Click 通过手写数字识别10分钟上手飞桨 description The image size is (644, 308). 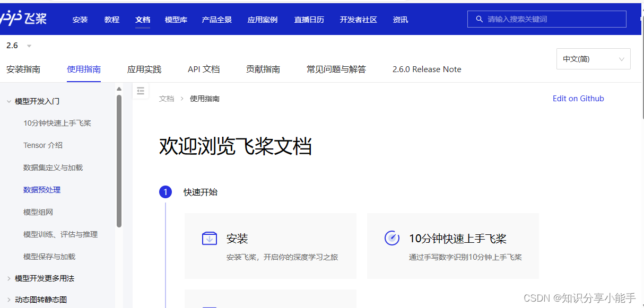[x=465, y=258]
